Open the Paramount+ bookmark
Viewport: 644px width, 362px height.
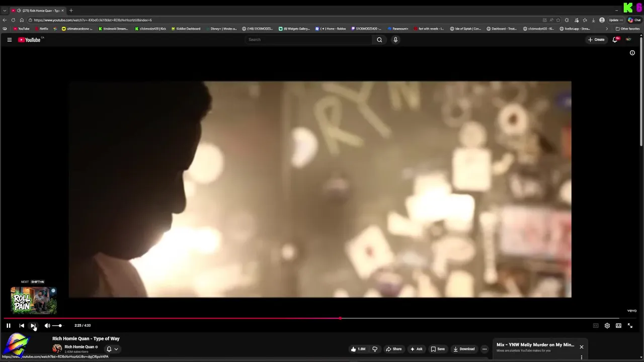pos(397,29)
